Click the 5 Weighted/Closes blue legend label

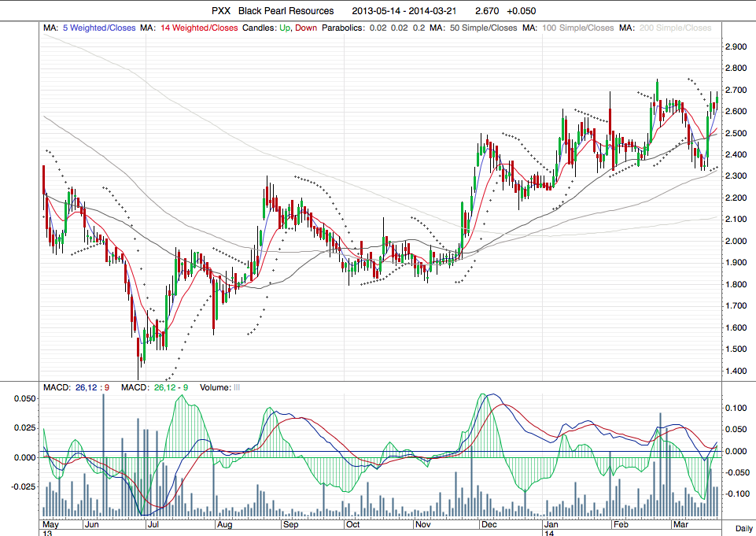[98, 28]
